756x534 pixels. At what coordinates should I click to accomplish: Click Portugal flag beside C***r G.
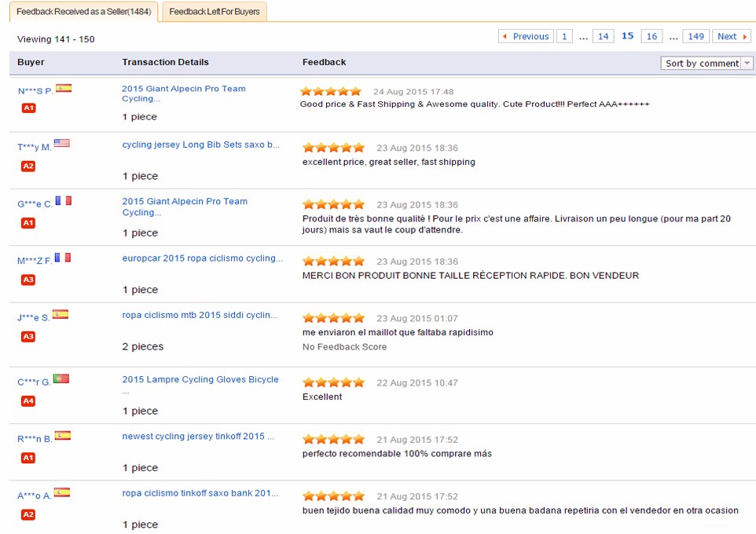pyautogui.click(x=61, y=379)
